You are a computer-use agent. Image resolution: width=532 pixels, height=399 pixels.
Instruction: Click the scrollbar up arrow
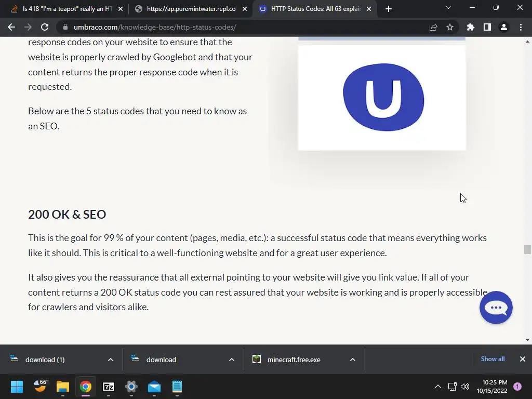point(527,42)
